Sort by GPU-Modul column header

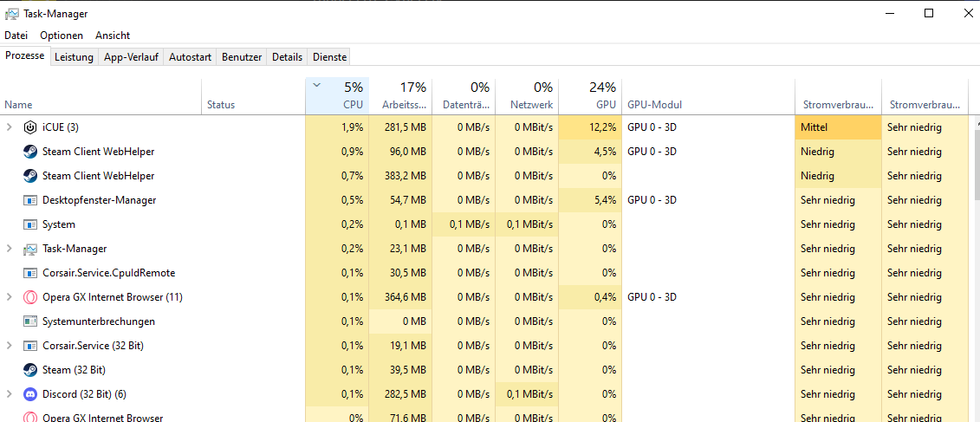click(709, 96)
